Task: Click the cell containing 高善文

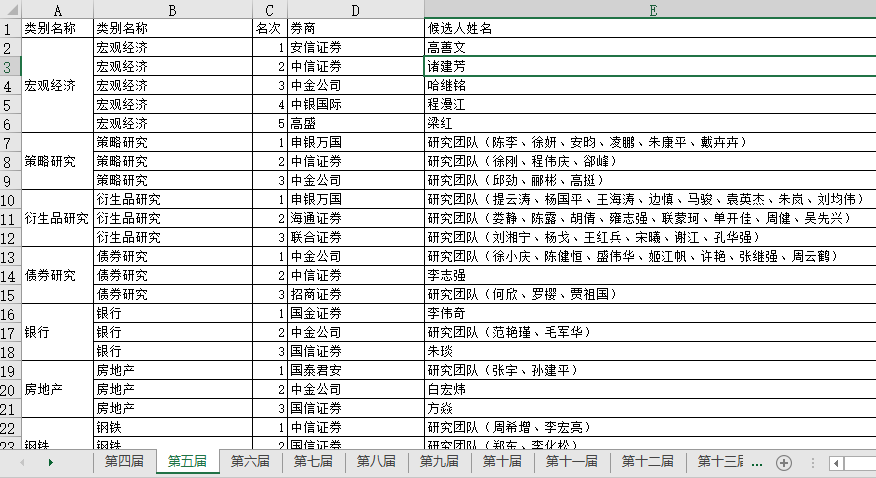Action: click(x=650, y=47)
